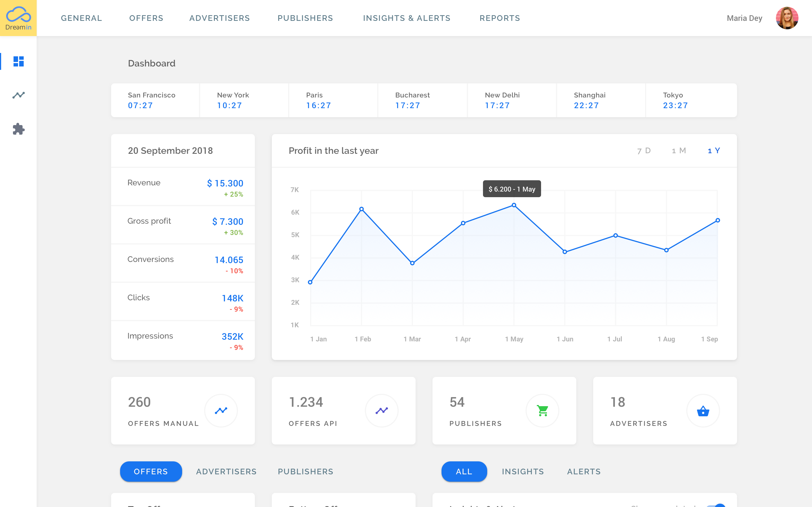This screenshot has width=812, height=507.
Task: Open the puzzle-piece integrations sidebar icon
Action: coord(18,129)
